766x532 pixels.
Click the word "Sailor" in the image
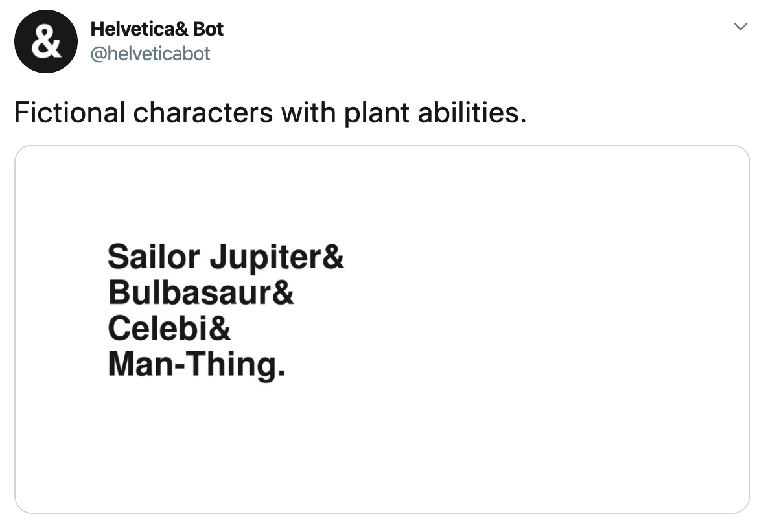pos(154,257)
